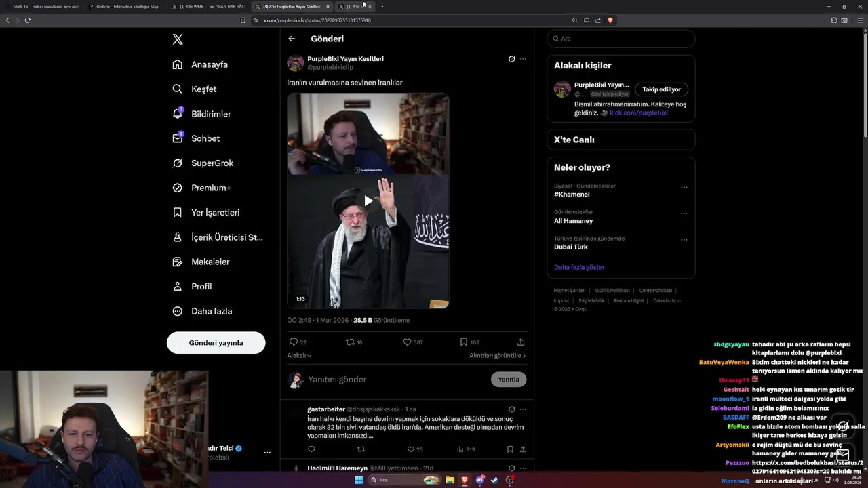Open the X logo home link
The height and width of the screenshot is (488, 868).
178,39
